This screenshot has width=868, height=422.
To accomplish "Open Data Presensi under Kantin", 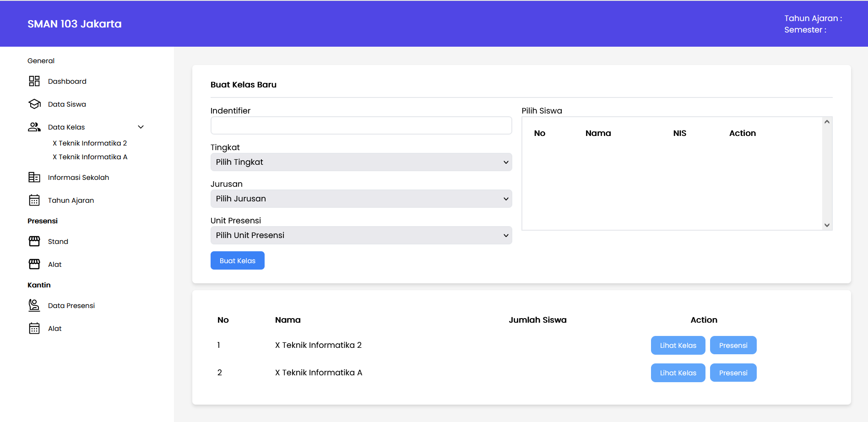I will tap(71, 305).
